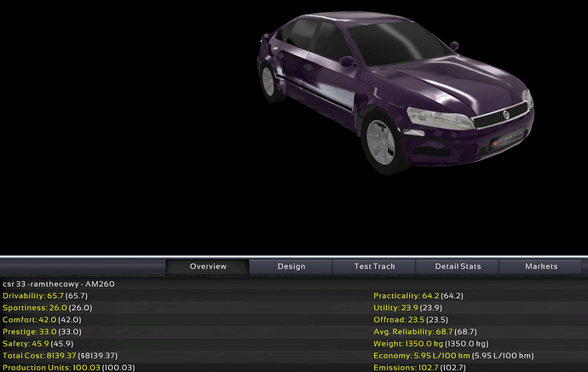588x372 pixels.
Task: Select the Test Track tab
Action: click(x=374, y=266)
